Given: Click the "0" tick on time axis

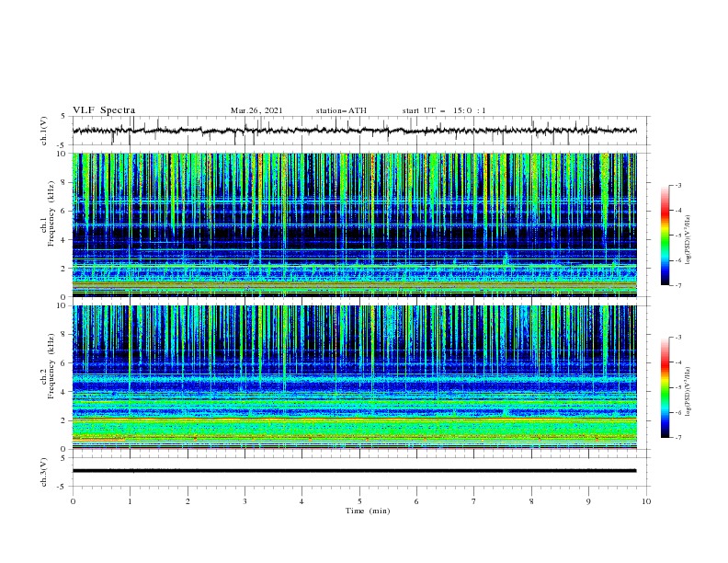Looking at the screenshot, I should (x=73, y=501).
